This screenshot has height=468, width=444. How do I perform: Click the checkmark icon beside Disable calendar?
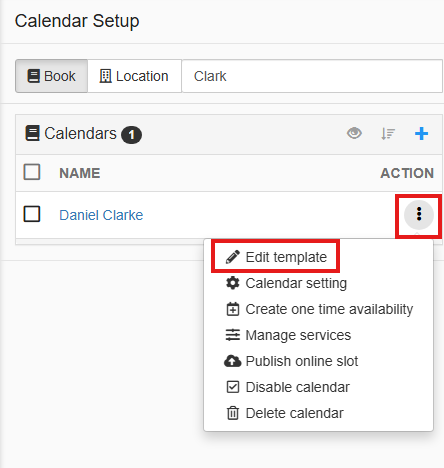coord(232,387)
